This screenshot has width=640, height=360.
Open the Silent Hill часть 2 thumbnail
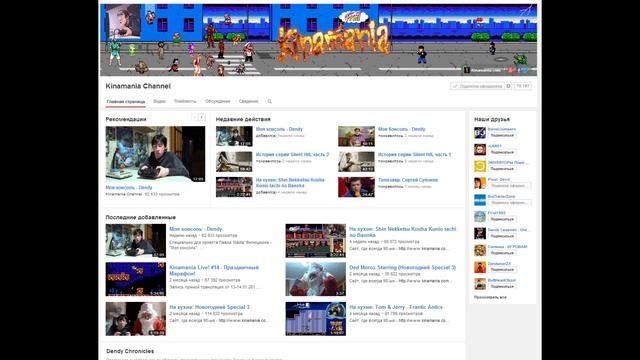pyautogui.click(x=234, y=162)
